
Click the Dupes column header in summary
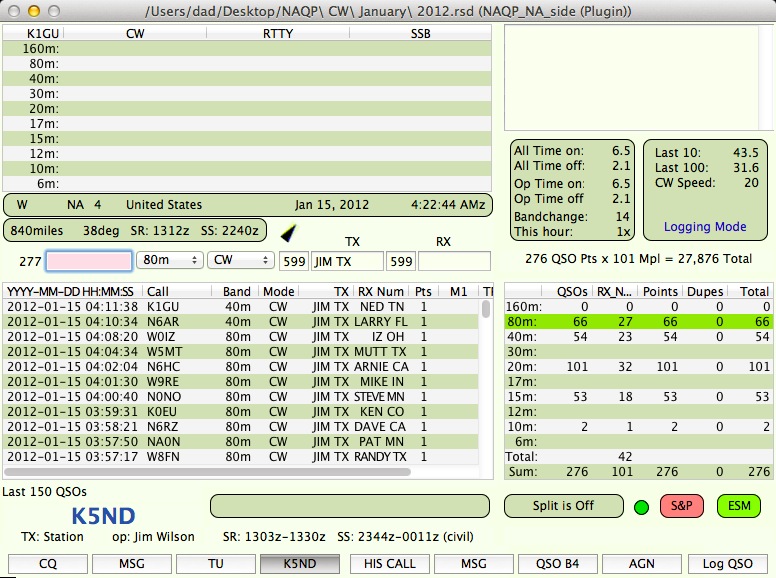pos(705,291)
